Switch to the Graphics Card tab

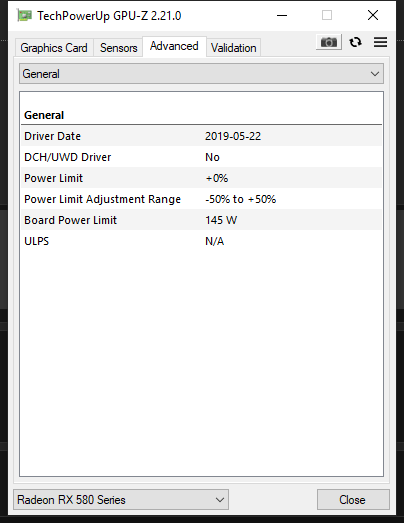pyautogui.click(x=54, y=48)
